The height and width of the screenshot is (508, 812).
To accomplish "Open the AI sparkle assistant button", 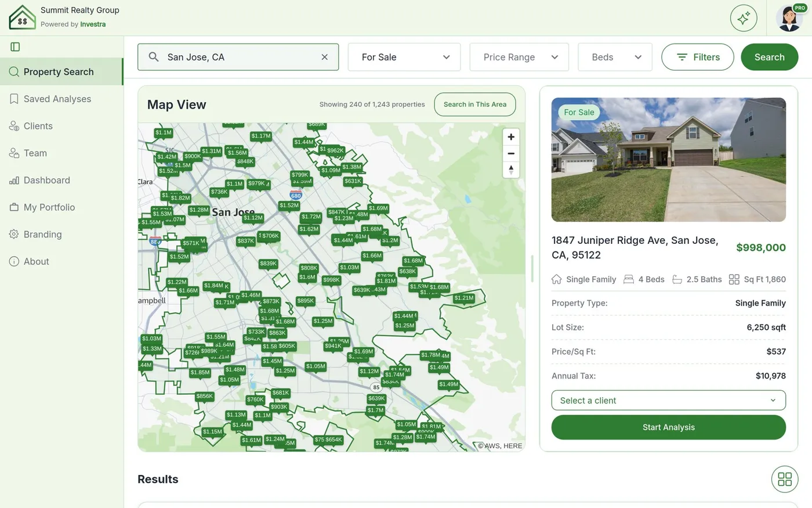I will click(x=744, y=18).
